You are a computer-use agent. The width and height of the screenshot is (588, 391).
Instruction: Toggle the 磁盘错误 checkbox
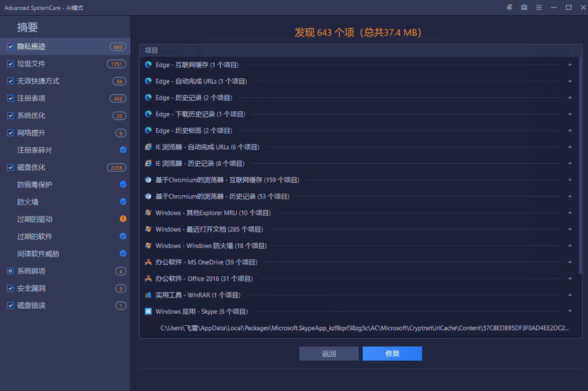pyautogui.click(x=10, y=305)
